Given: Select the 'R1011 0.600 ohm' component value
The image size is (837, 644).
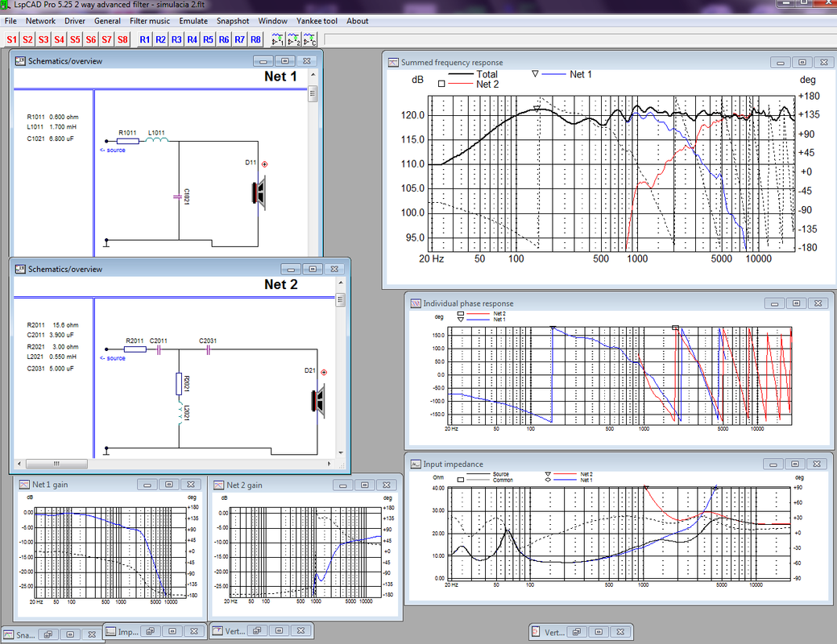Looking at the screenshot, I should point(53,117).
